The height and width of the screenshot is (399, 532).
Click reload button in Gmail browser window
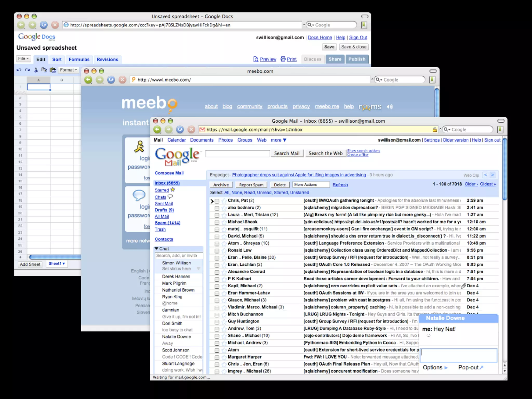pyautogui.click(x=180, y=129)
